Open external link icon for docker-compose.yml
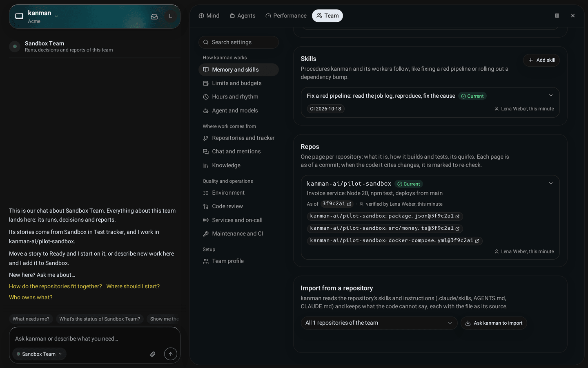Viewport: 588px width, 368px height. click(477, 241)
